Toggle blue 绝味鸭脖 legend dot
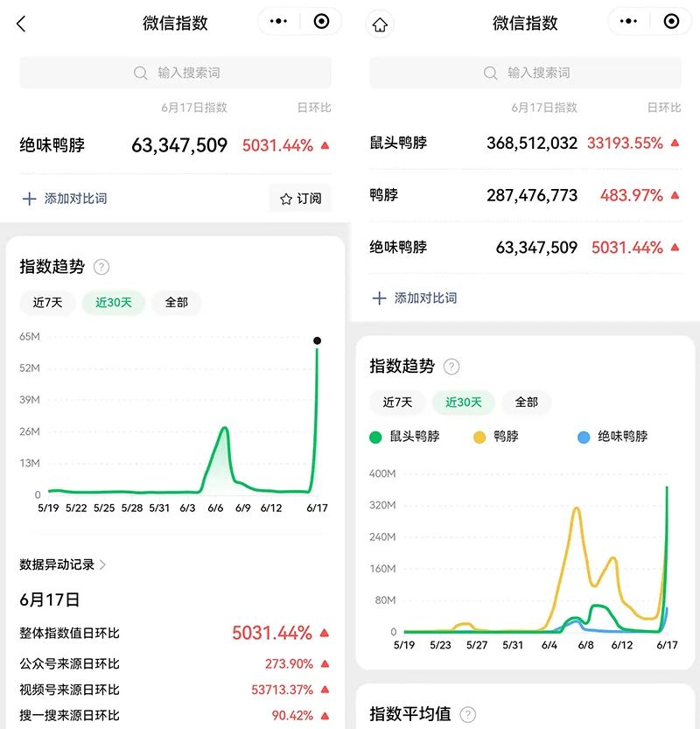Viewport: 700px width, 729px height. tap(584, 437)
